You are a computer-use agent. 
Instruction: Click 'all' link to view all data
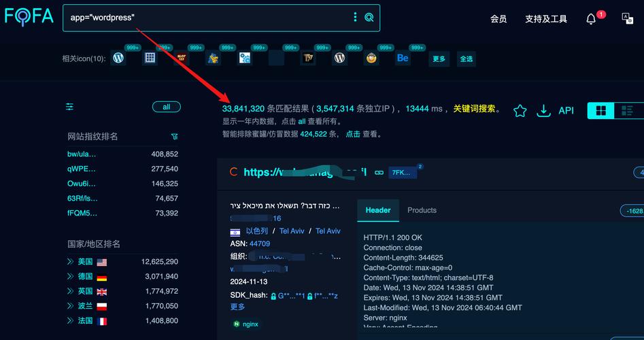302,122
